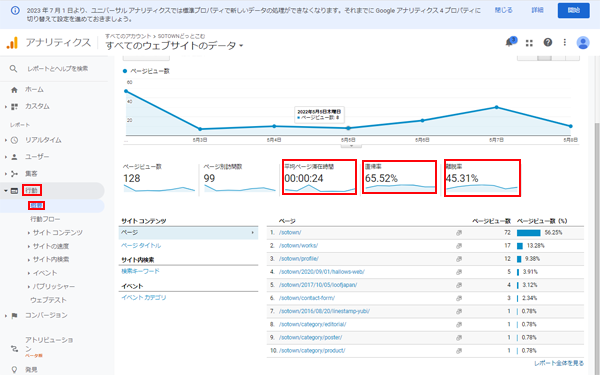Click the help question mark icon

tap(548, 42)
